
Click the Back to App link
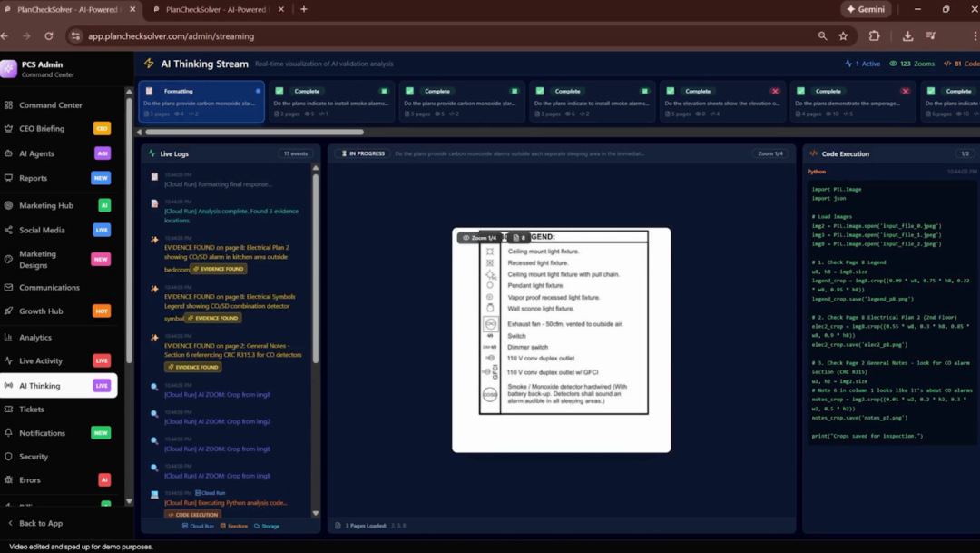pyautogui.click(x=41, y=523)
